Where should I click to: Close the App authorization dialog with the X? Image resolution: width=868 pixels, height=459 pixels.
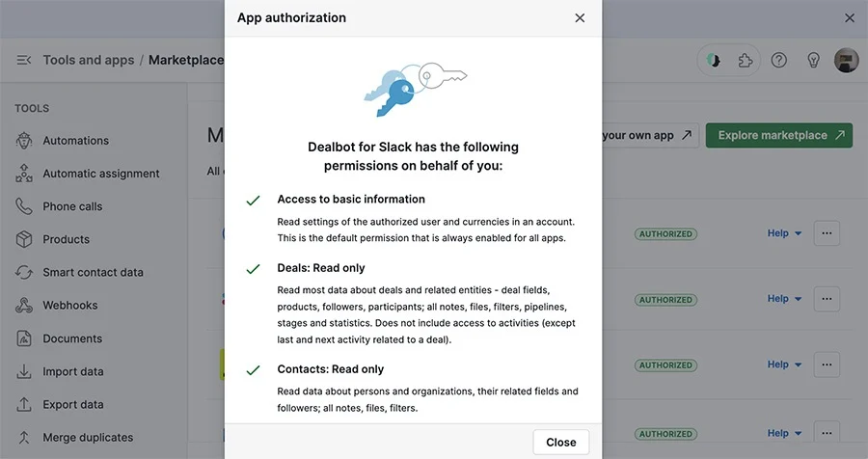click(x=580, y=18)
